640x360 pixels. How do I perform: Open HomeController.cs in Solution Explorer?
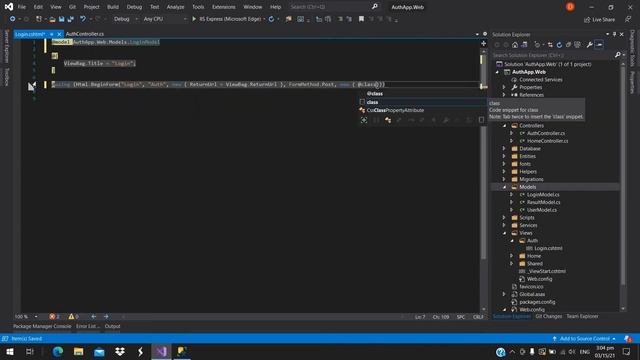tap(547, 141)
